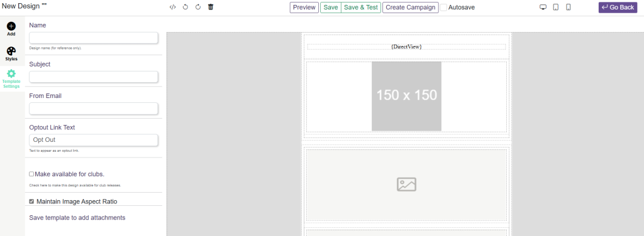Viewport: 644px width, 236px height.
Task: Redo the last change
Action: point(198,8)
